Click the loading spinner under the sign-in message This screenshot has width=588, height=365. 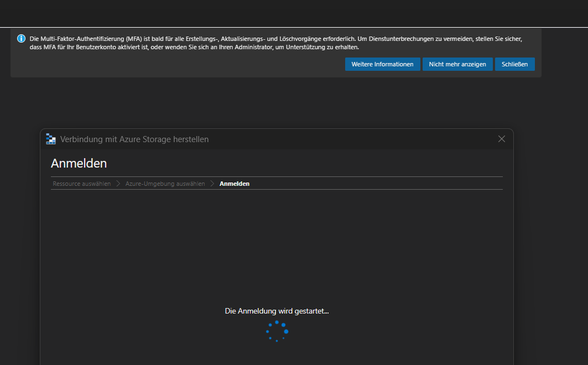(x=277, y=331)
